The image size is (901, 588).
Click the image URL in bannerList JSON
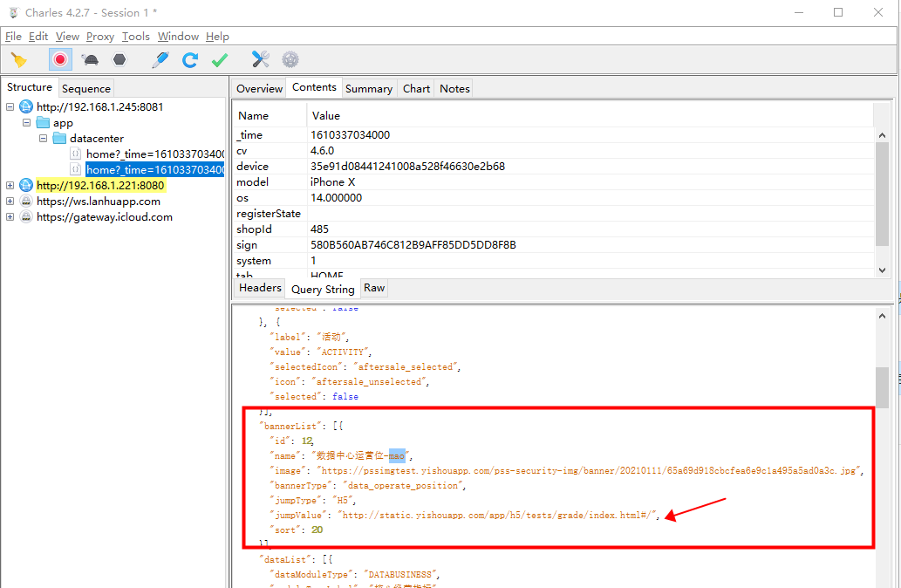(x=589, y=470)
